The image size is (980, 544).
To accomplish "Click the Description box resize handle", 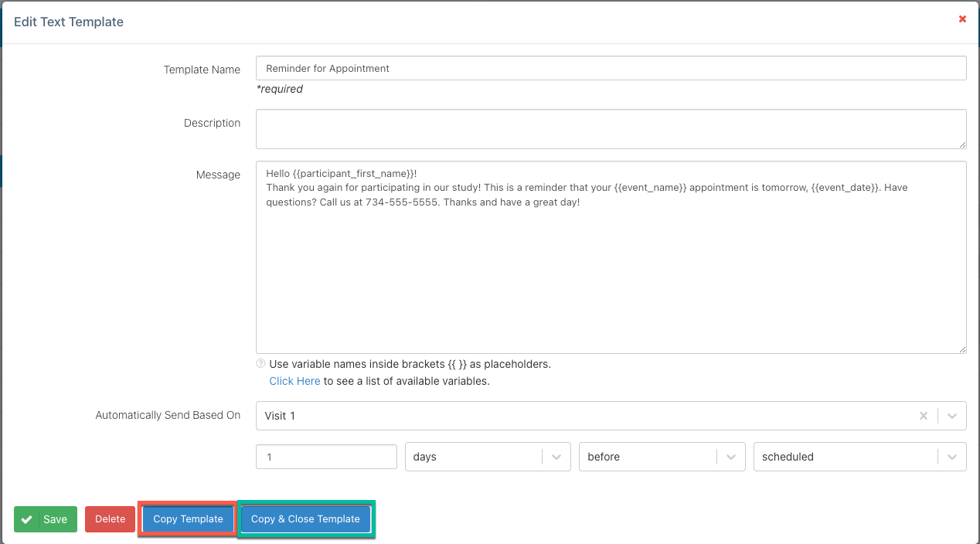I will tap(961, 144).
